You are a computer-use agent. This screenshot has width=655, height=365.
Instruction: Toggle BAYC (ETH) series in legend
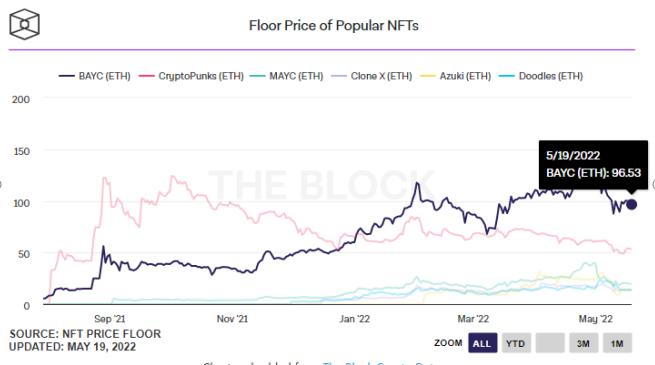pos(94,76)
